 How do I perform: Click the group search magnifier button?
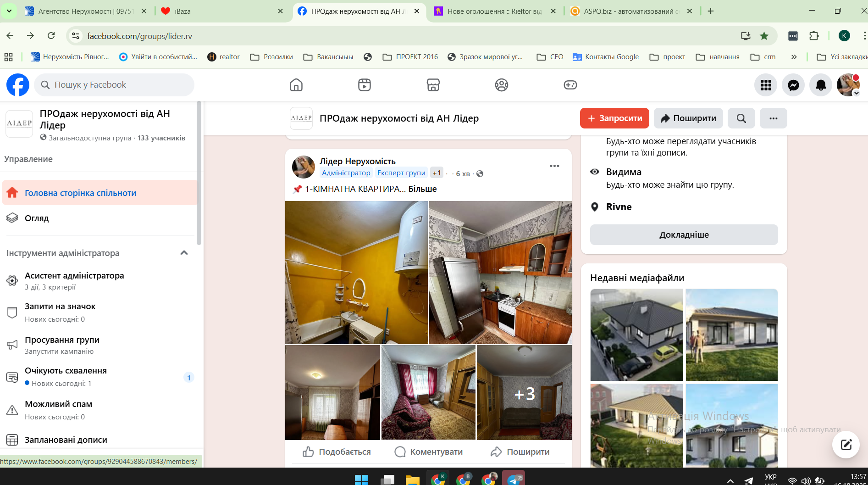(x=741, y=118)
